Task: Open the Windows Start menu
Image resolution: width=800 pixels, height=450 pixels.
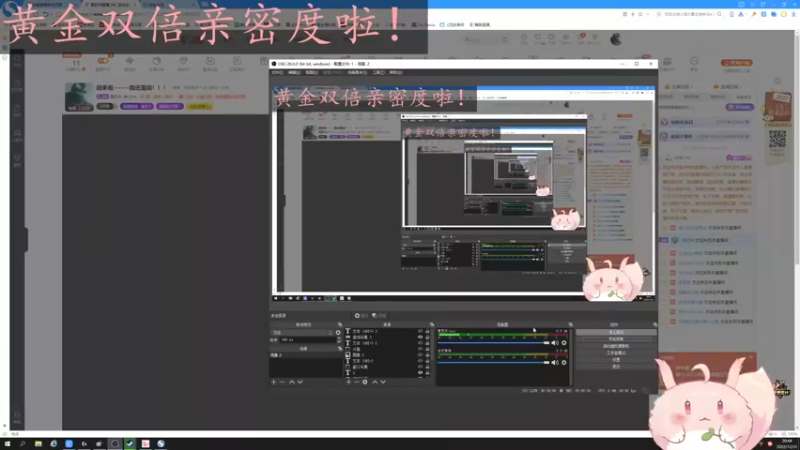Action: (7, 444)
